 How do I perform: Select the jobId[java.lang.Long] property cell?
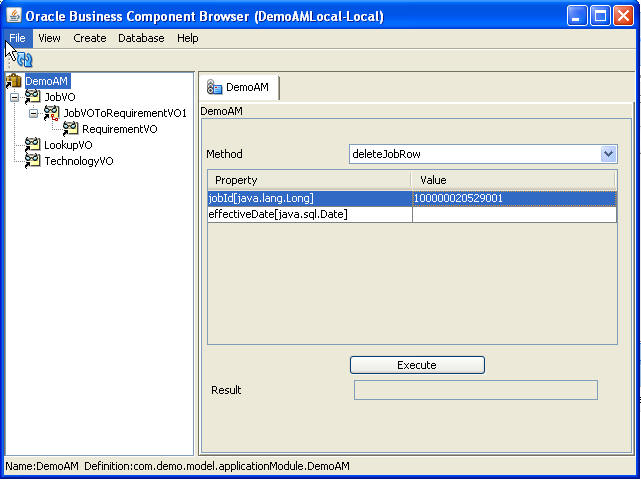point(310,198)
